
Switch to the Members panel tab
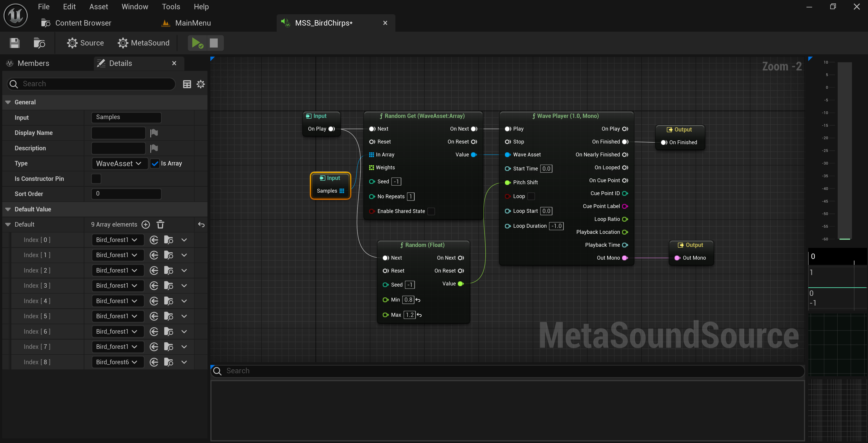[x=33, y=63]
